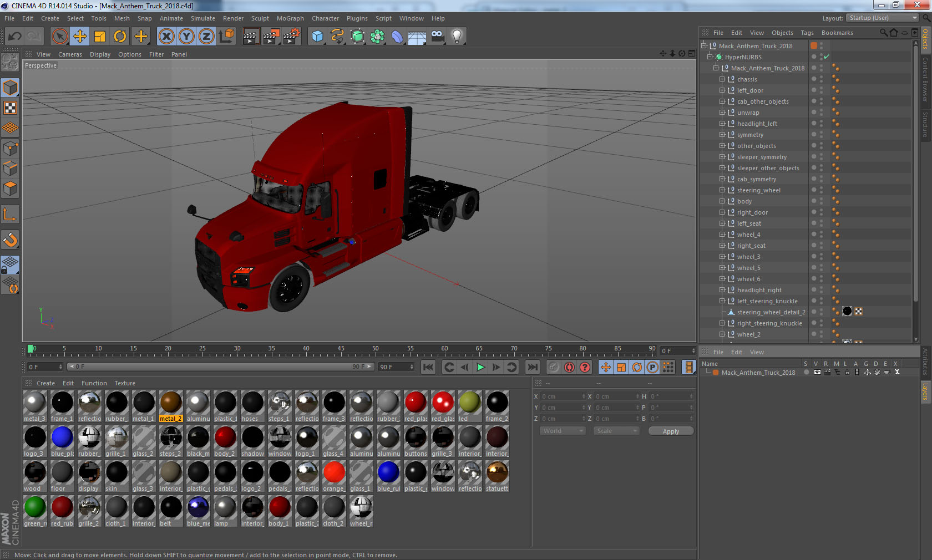Viewport: 932px width, 560px height.
Task: Select Texture mode checkerboard icon
Action: pos(10,108)
